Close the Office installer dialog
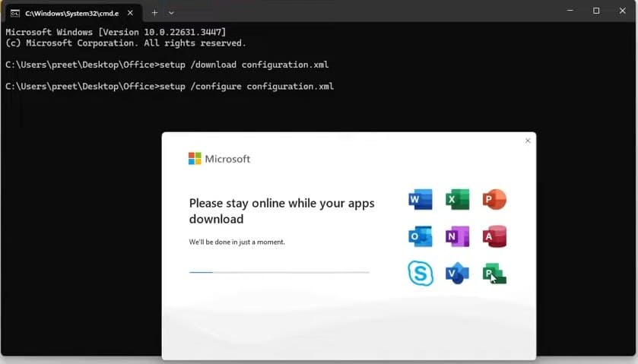The height and width of the screenshot is (364, 638). pyautogui.click(x=528, y=141)
